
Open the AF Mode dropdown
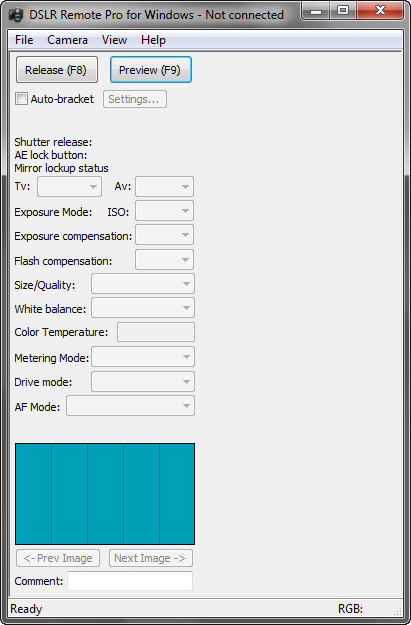(x=130, y=406)
